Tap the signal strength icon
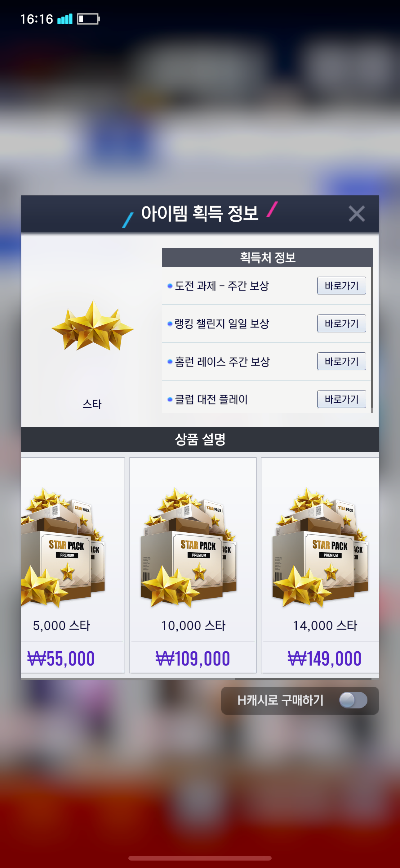The image size is (400, 868). pos(64,19)
